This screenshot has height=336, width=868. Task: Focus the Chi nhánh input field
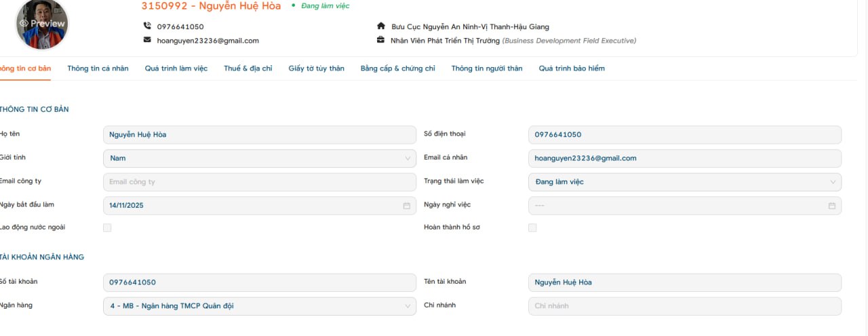click(685, 306)
